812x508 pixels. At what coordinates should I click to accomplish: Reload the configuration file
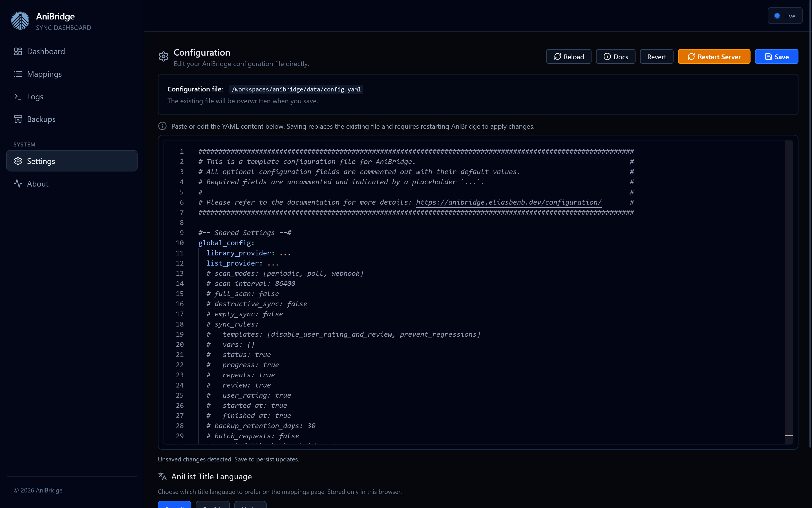(568, 57)
